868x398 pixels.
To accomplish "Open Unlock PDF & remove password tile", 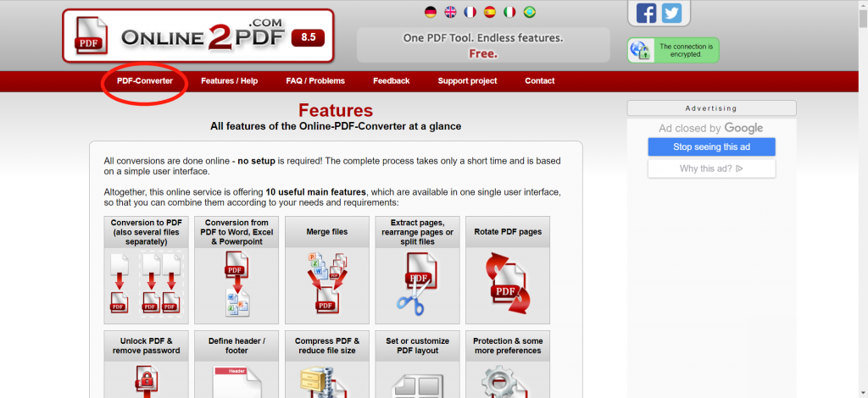I will [146, 364].
